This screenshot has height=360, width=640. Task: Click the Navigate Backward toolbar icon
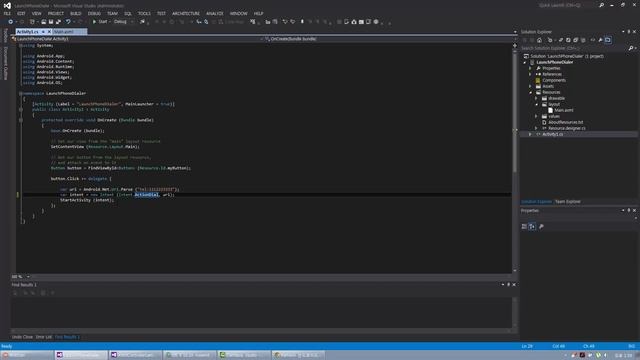[11, 22]
